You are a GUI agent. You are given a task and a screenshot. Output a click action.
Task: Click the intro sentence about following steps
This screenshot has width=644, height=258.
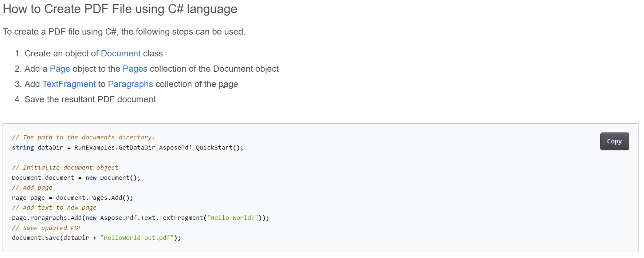[x=124, y=32]
